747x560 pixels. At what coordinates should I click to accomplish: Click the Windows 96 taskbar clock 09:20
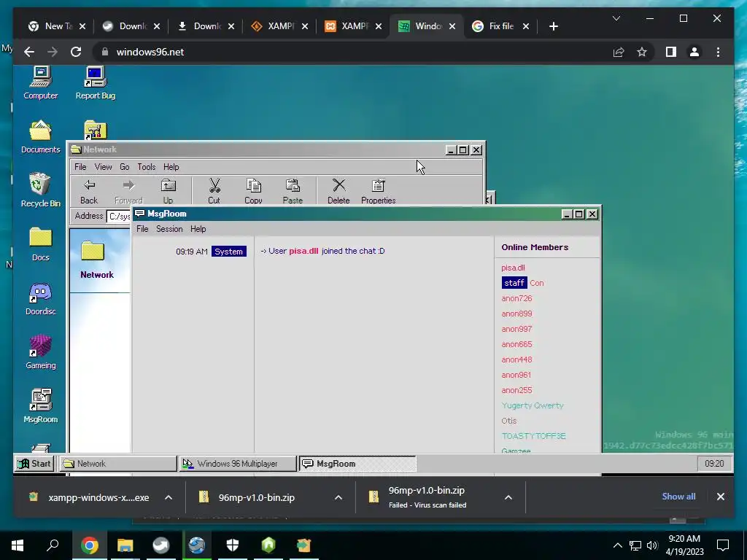click(714, 463)
